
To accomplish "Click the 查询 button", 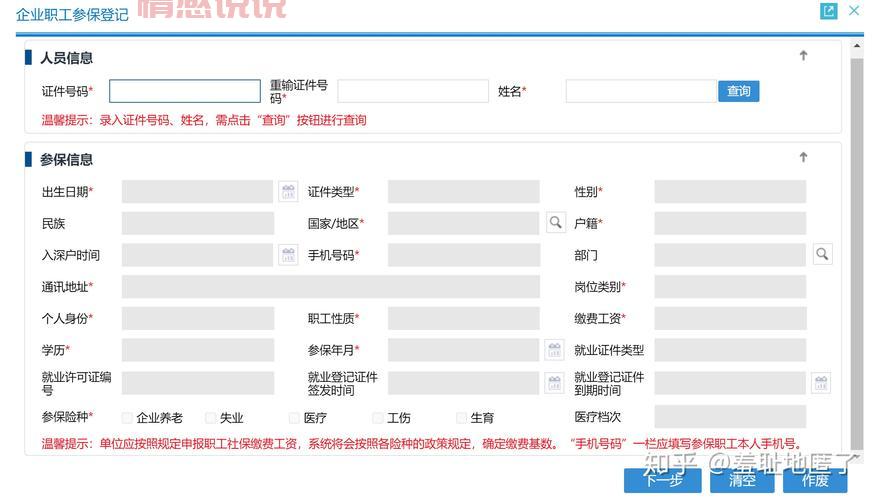I will pos(738,91).
